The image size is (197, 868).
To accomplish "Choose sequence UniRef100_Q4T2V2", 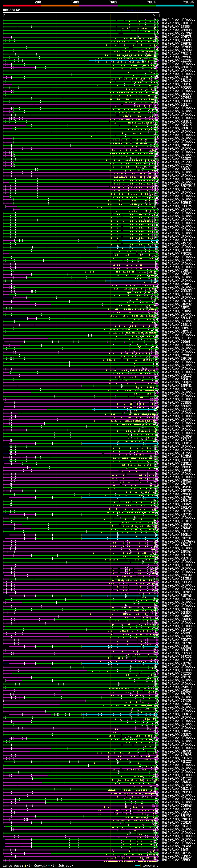I will 177,453.
